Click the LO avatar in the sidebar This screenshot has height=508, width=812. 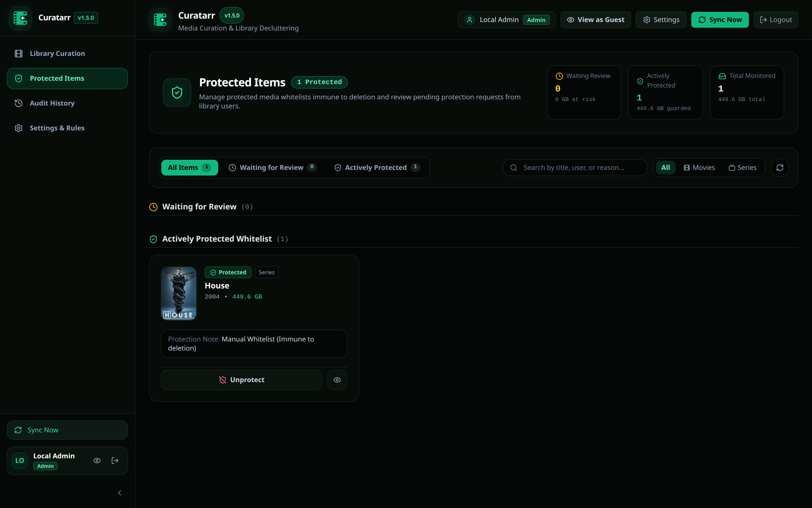click(x=20, y=461)
